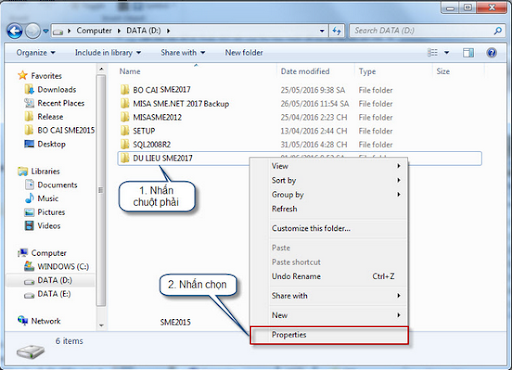
Task: Open recent locations dropdown beside Forward arrow
Action: (x=46, y=31)
